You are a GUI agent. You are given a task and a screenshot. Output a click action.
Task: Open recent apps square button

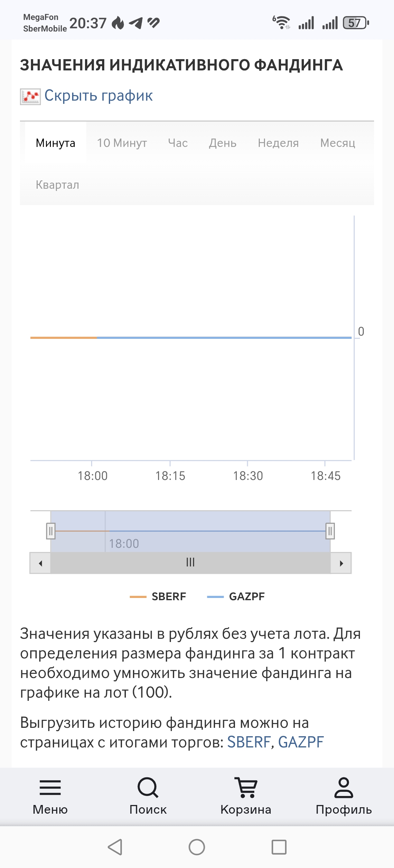click(x=279, y=847)
